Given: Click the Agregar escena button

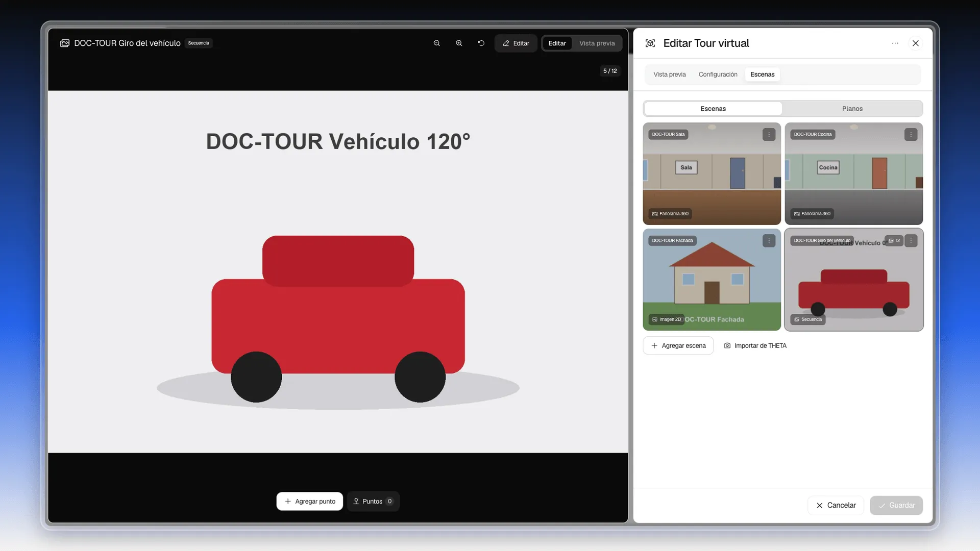Looking at the screenshot, I should point(678,346).
